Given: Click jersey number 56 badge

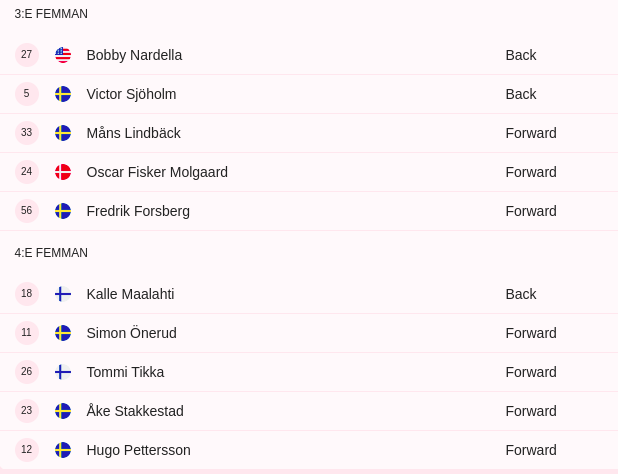Looking at the screenshot, I should tap(27, 211).
